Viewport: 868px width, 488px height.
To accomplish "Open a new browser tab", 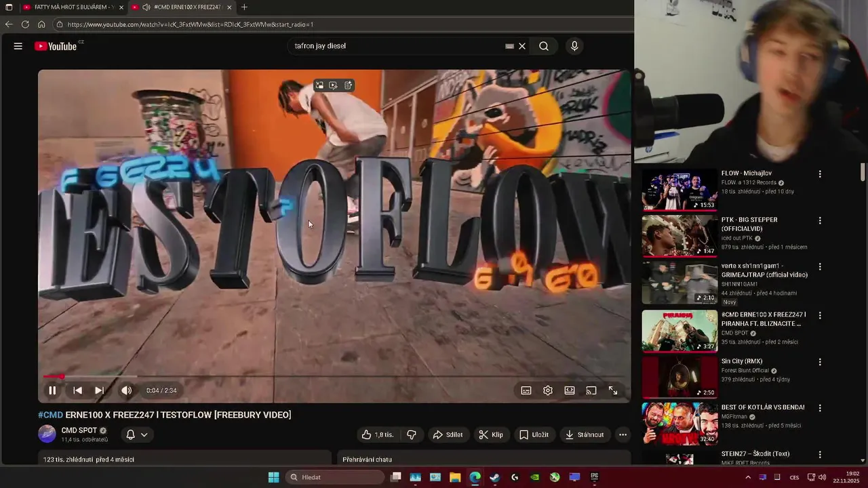I will coord(244,7).
